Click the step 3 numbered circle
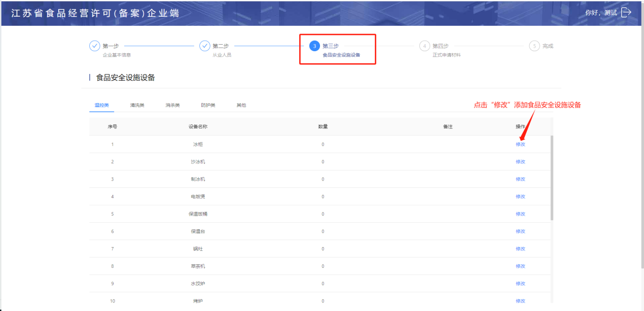The image size is (644, 311). [x=314, y=46]
